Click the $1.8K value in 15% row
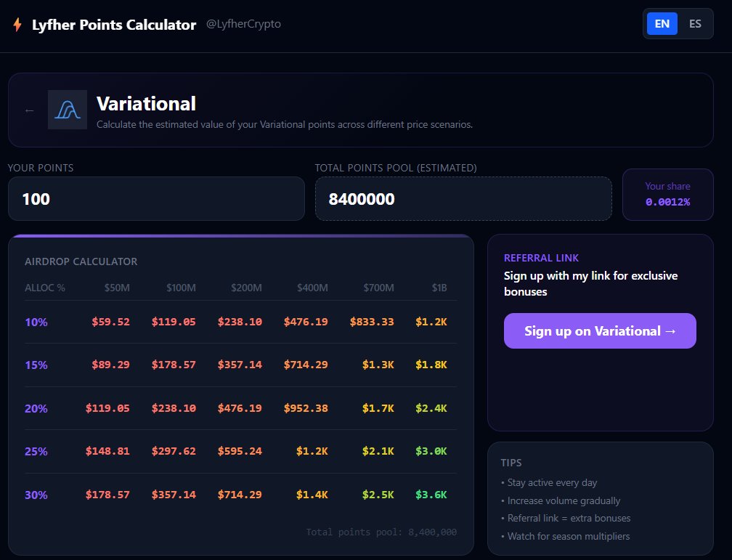Image resolution: width=732 pixels, height=560 pixels. (431, 365)
